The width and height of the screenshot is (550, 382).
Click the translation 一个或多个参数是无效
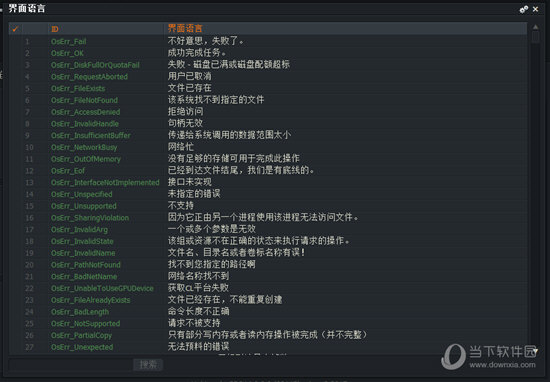tap(212, 229)
